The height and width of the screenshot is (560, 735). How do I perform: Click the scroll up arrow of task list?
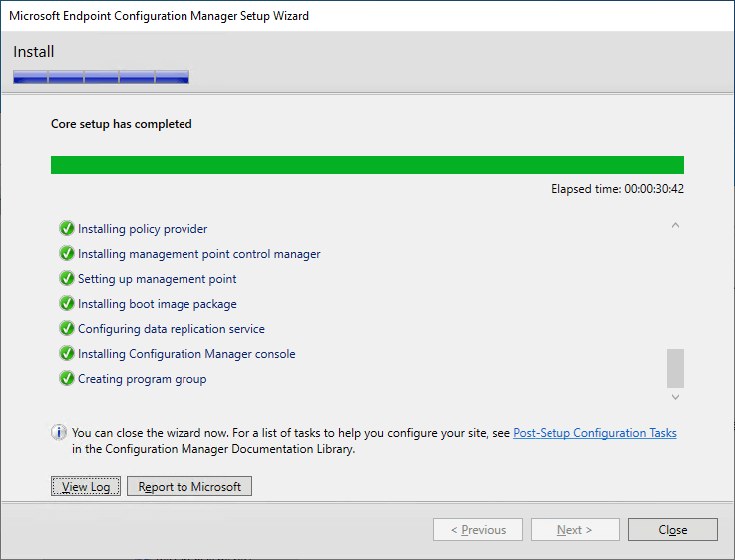tap(675, 225)
